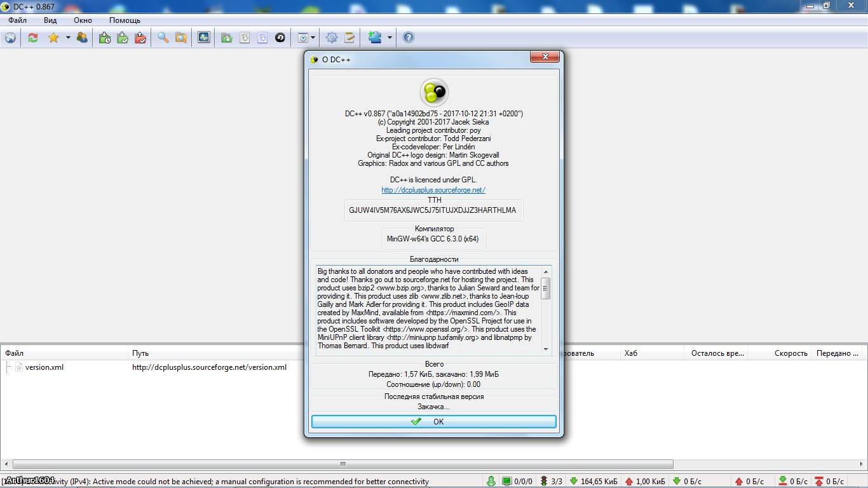Click the transfers horizontal scrollbar
This screenshot has height=488, width=868.
(342, 464)
